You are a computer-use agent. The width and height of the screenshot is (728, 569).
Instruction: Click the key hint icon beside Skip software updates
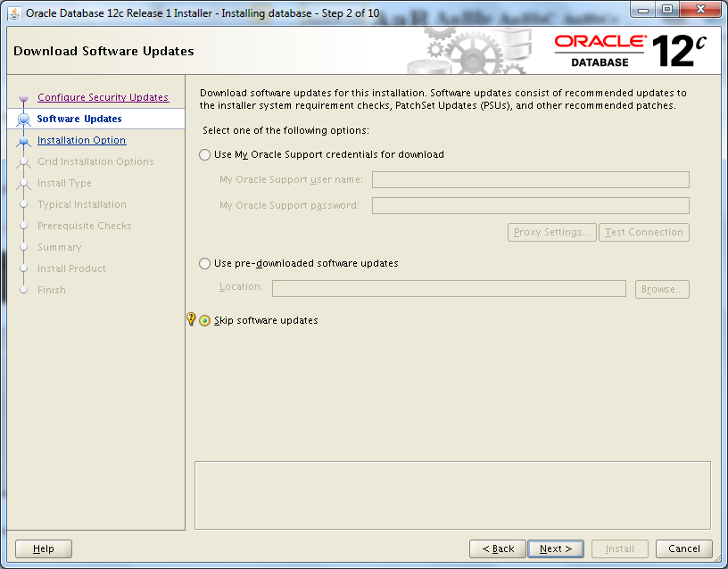point(191,319)
